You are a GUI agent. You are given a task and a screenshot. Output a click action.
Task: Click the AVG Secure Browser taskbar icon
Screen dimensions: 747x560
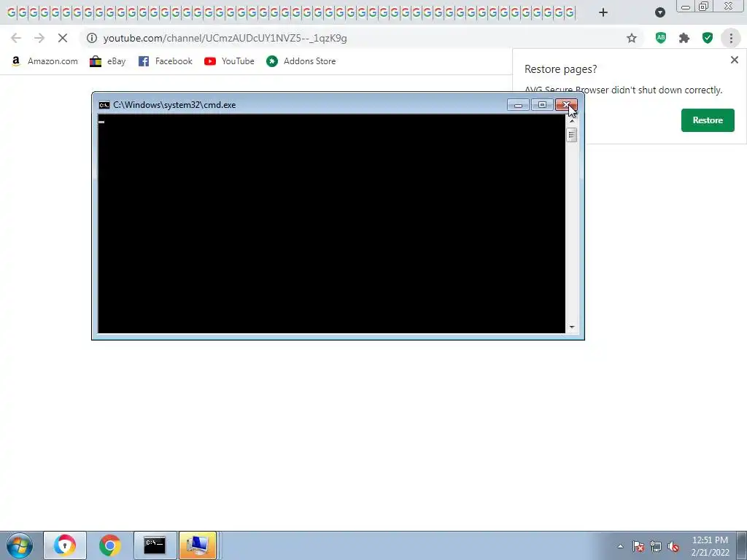(65, 545)
